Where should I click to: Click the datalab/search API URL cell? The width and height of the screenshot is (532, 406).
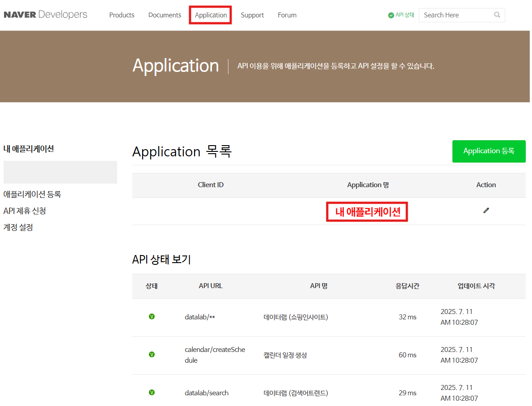click(207, 393)
